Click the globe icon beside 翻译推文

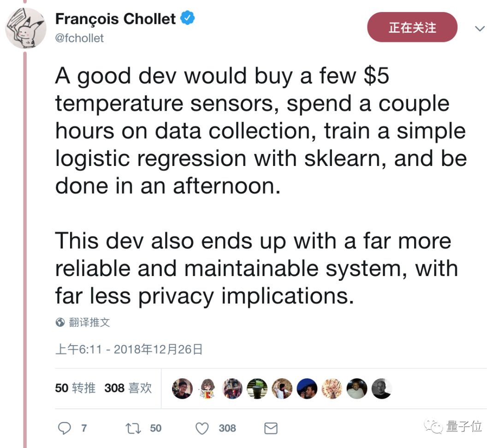click(x=60, y=322)
